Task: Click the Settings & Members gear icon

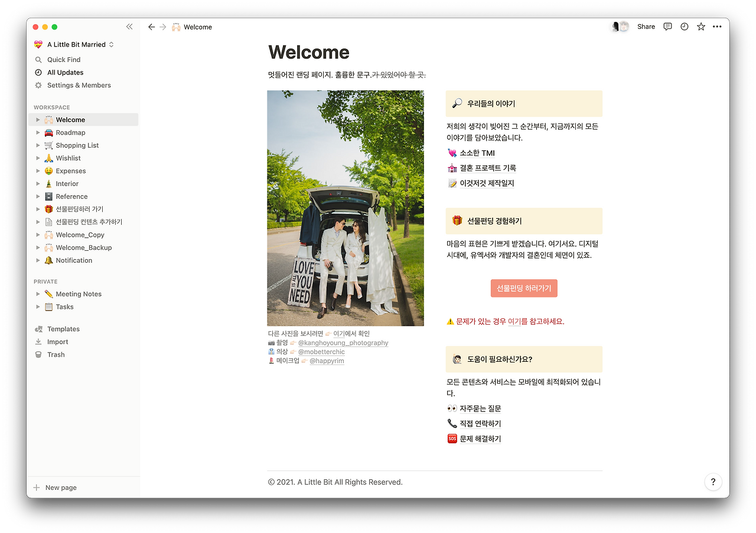Action: tap(38, 85)
